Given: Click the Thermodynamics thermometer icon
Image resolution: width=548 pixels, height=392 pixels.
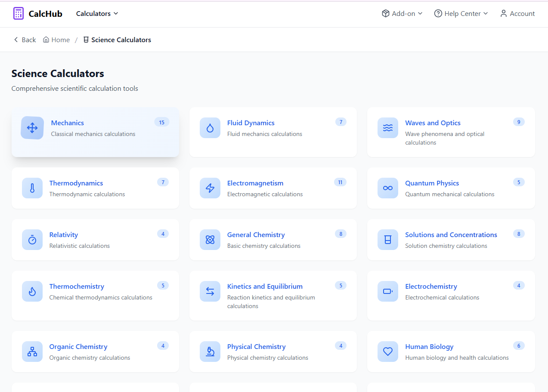Looking at the screenshot, I should coord(32,188).
